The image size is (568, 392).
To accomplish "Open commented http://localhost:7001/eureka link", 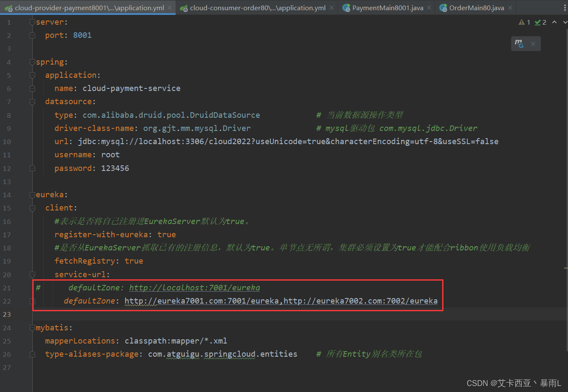I will tap(194, 288).
